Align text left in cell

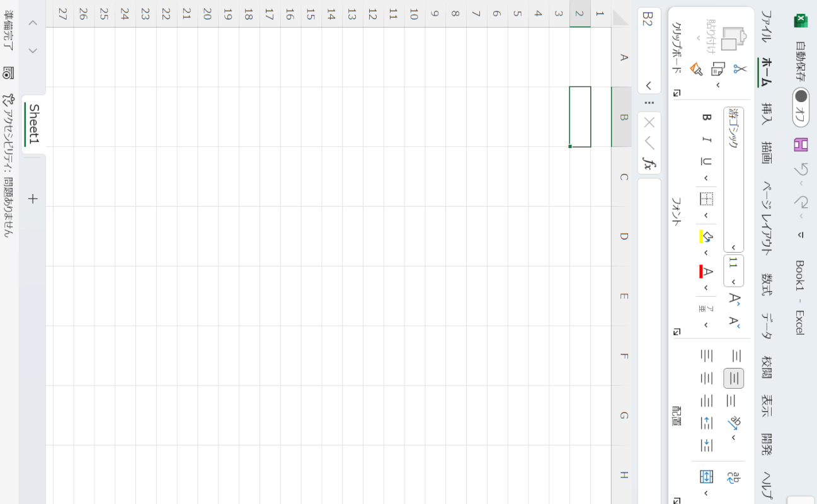click(x=706, y=356)
